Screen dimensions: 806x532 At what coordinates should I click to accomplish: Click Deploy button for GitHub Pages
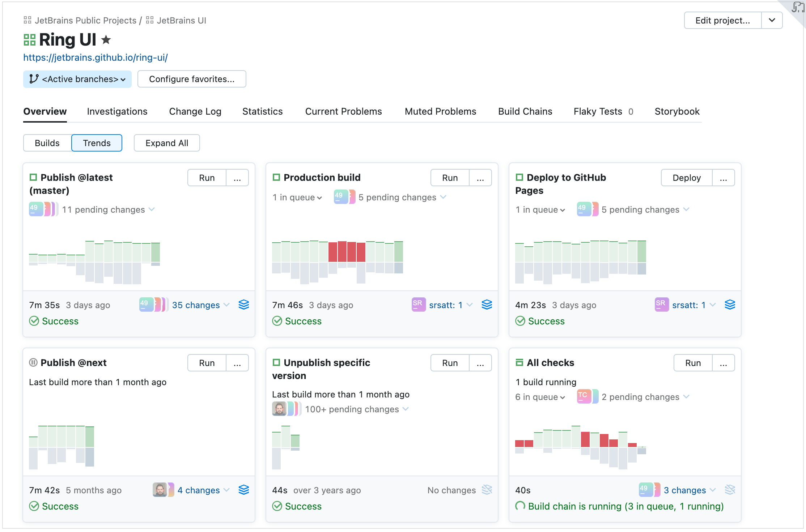pyautogui.click(x=686, y=178)
